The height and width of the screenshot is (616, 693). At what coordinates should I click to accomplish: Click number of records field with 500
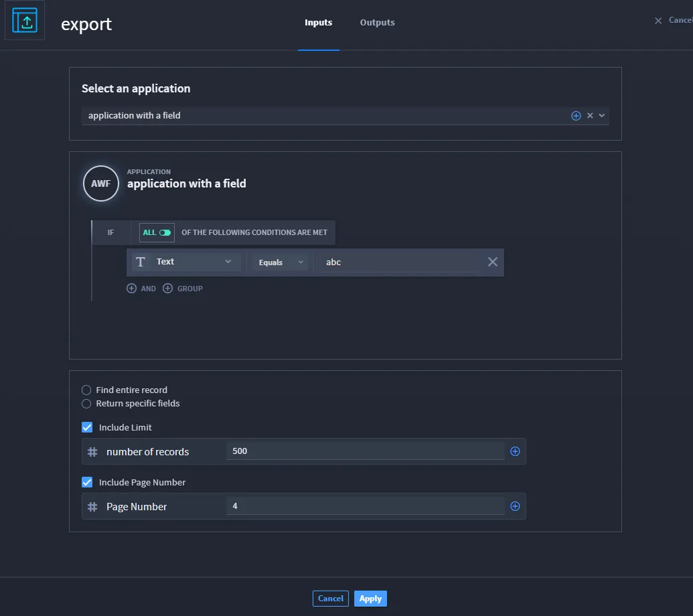365,451
